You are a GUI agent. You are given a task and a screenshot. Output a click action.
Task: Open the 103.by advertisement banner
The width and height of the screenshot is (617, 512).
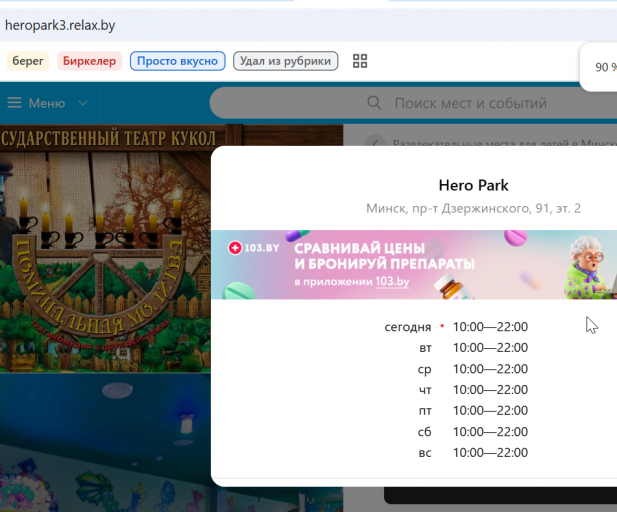[414, 264]
